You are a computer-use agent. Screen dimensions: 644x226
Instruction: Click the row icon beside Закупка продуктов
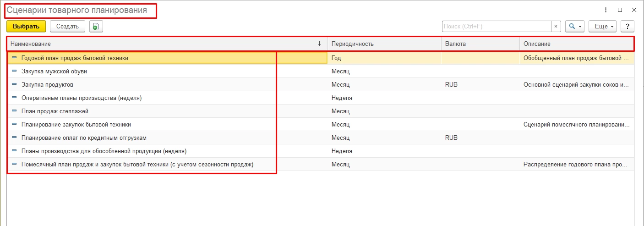(14, 84)
